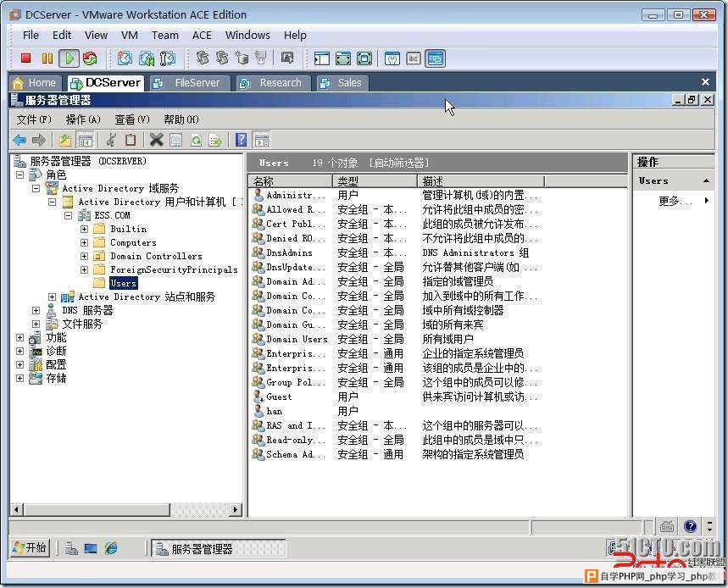
Task: Click the 描述 column header
Action: coord(481,181)
